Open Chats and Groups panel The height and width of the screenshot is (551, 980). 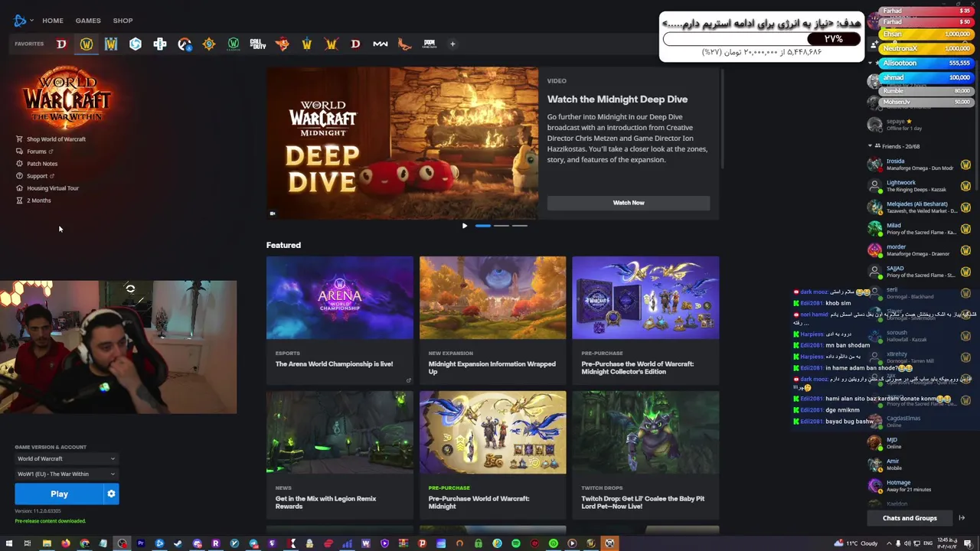[910, 518]
